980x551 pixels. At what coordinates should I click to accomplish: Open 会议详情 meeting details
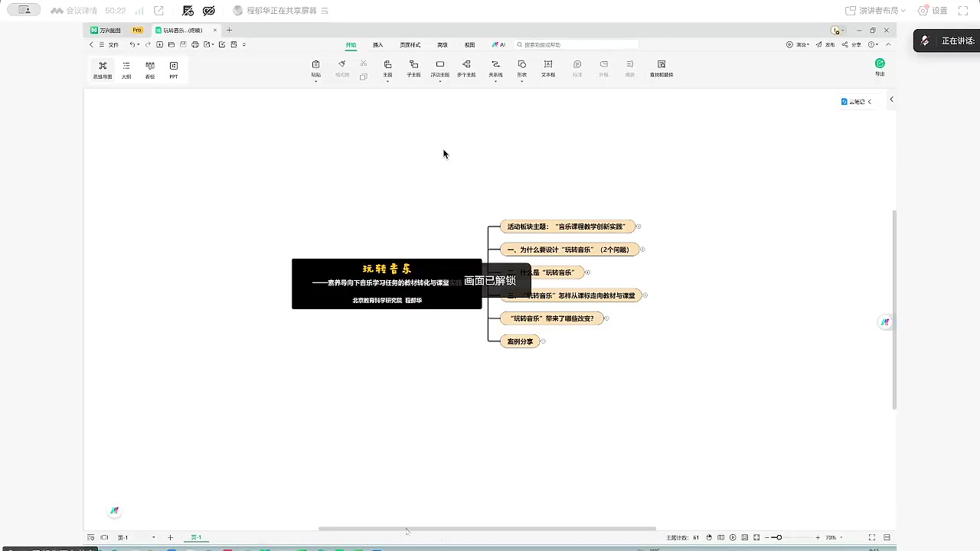point(75,11)
